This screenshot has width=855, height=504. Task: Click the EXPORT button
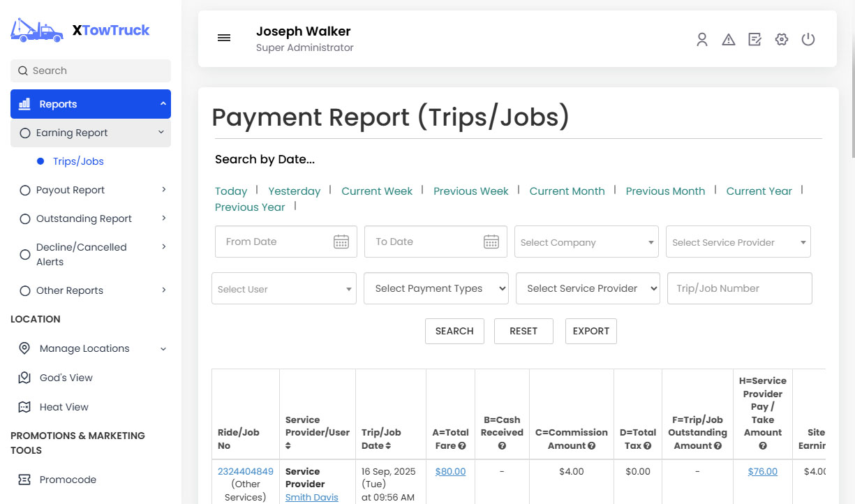click(x=590, y=331)
